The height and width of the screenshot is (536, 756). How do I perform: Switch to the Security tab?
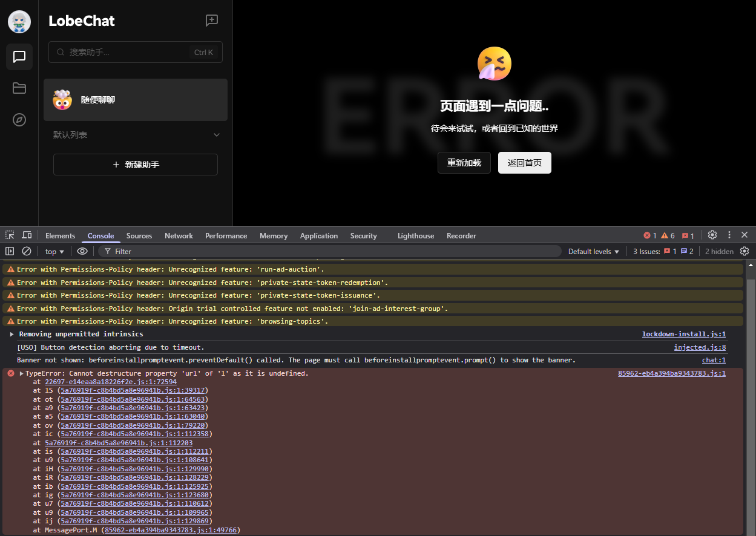click(x=363, y=236)
